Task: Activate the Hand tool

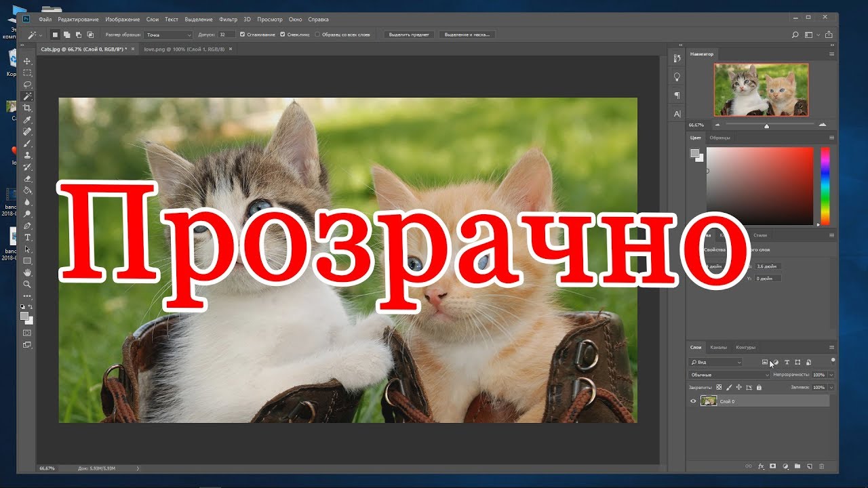Action: pos(28,272)
